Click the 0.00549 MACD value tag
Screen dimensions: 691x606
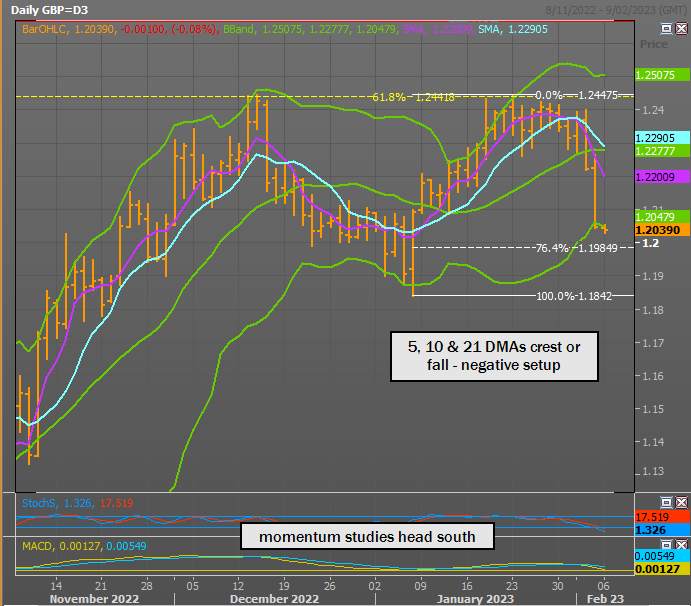662,556
